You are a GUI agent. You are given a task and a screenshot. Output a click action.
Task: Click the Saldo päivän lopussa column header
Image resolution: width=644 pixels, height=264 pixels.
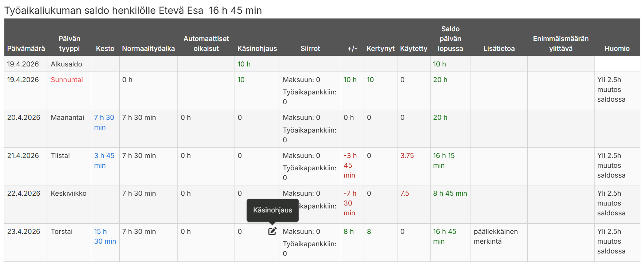[450, 38]
